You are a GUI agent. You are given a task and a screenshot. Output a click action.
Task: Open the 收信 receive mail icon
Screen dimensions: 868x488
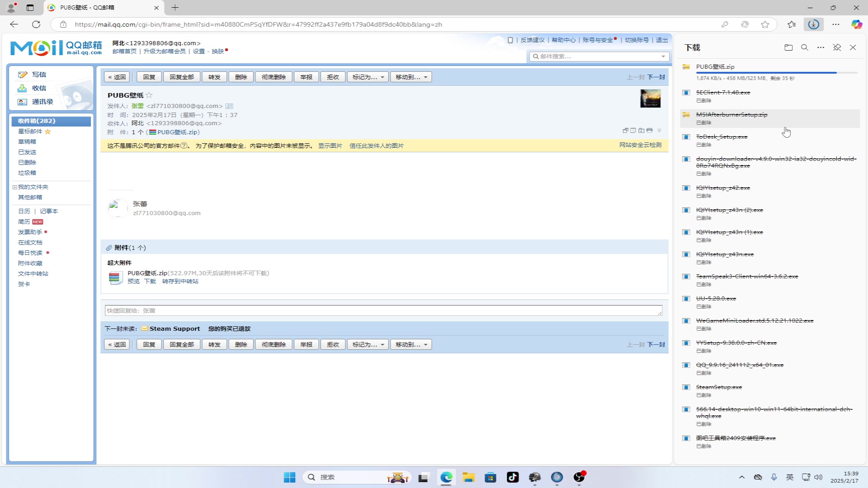22,88
